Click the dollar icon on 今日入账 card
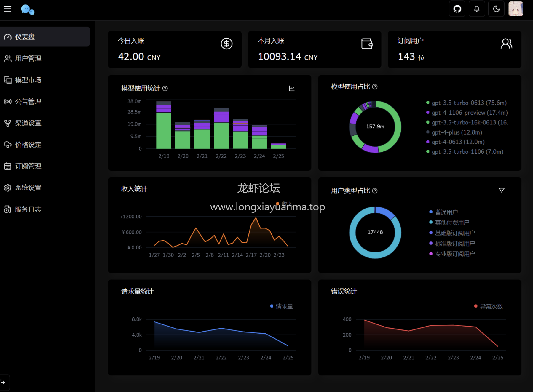This screenshot has width=533, height=392. 226,44
